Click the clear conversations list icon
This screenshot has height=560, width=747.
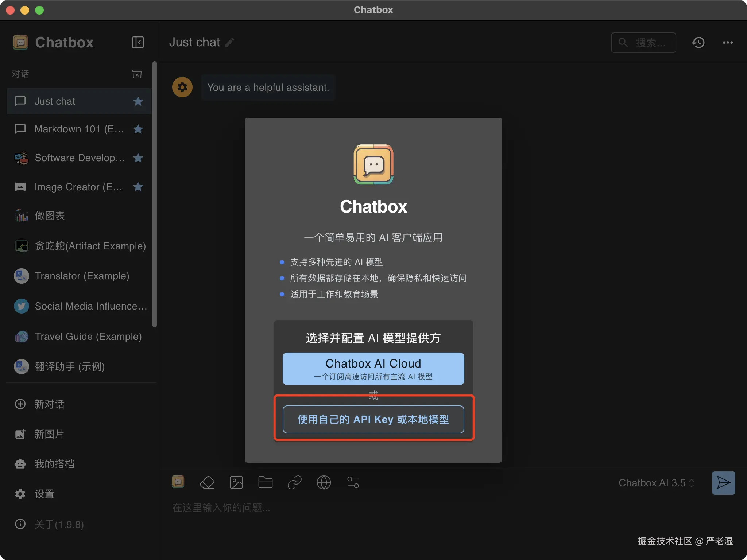point(137,74)
